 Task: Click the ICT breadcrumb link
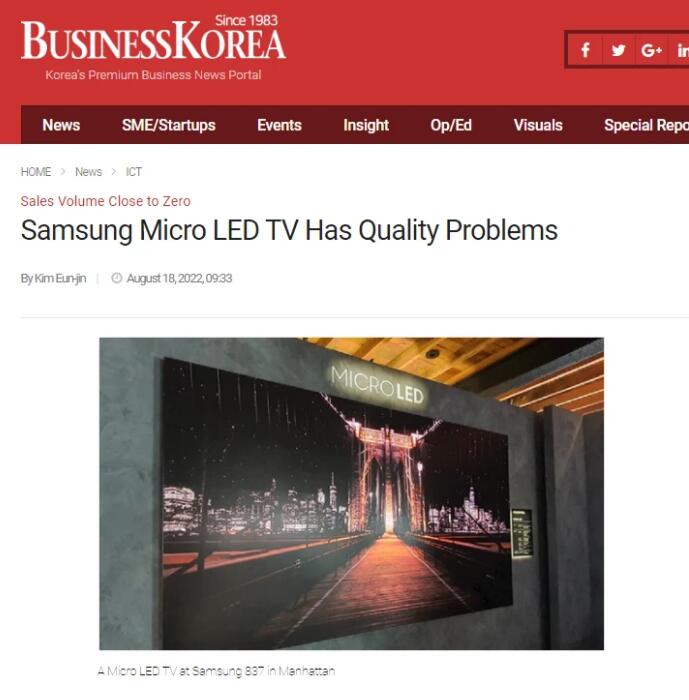[134, 172]
